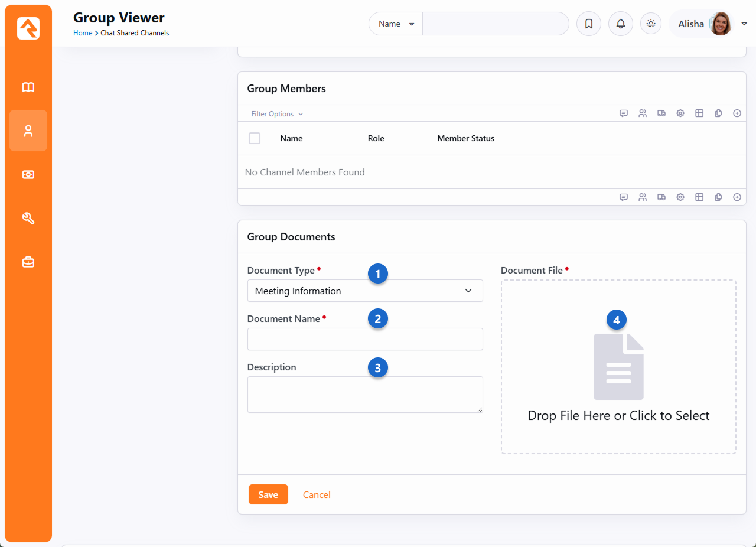
Task: Click the Save button
Action: pyautogui.click(x=268, y=494)
